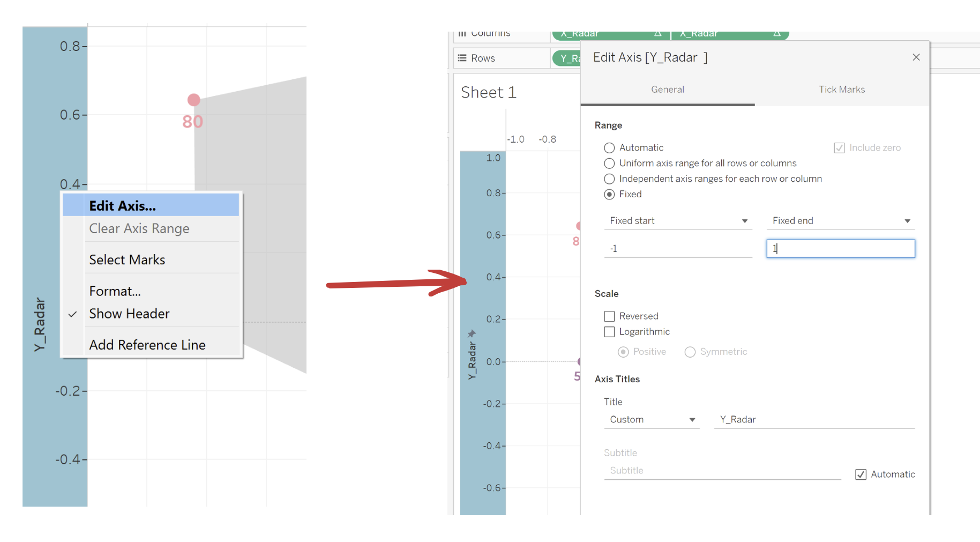Click the pin icon on Y_Radar axis
The width and height of the screenshot is (980, 542).
pyautogui.click(x=472, y=333)
